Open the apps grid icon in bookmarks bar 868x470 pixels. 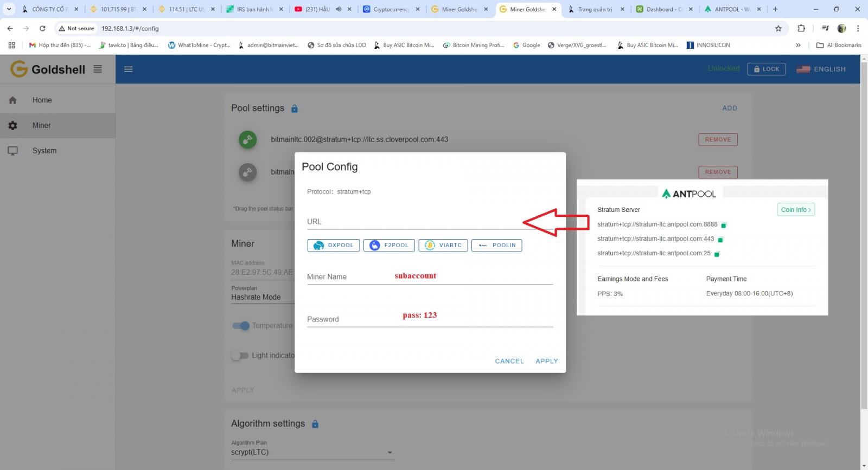click(11, 45)
